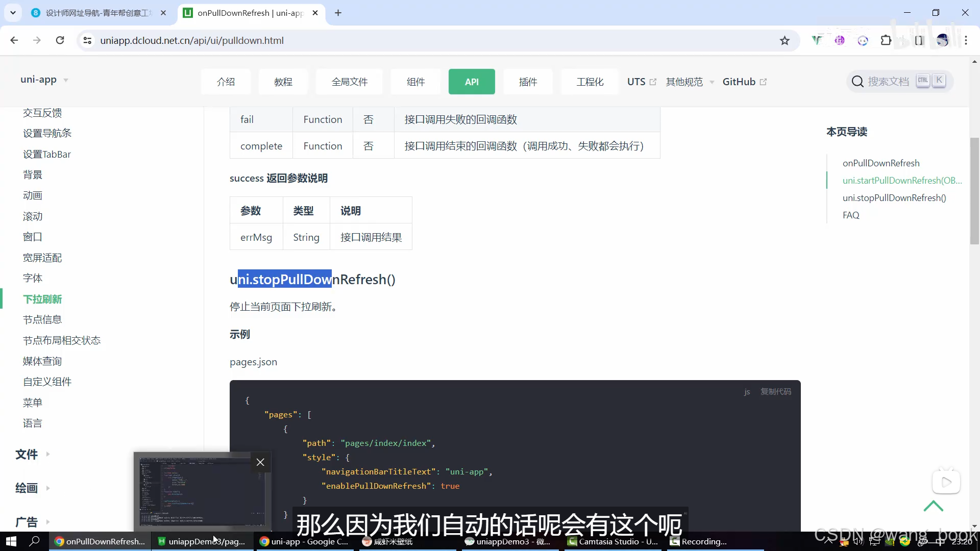Viewport: 980px width, 551px height.
Task: Jump to FAQ in page outline
Action: (851, 215)
